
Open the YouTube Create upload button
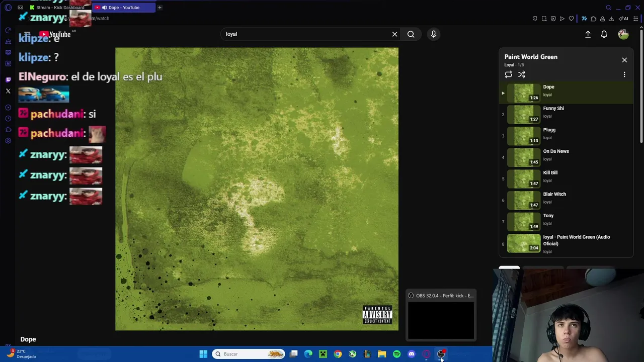click(588, 34)
